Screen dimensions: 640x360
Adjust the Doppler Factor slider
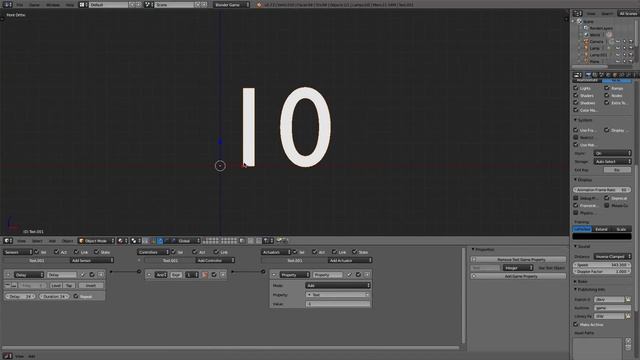pos(602,271)
